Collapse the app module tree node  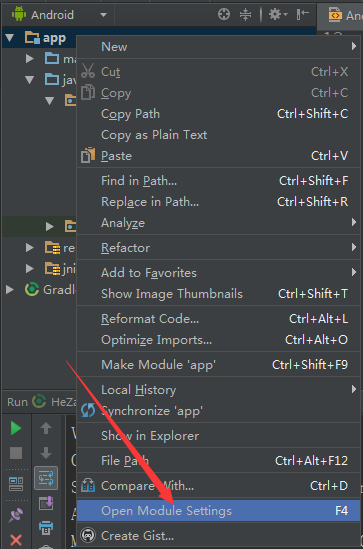[x=9, y=37]
